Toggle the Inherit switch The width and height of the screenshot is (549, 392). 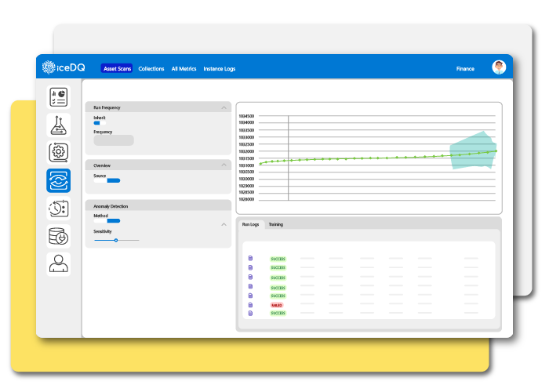coord(100,123)
